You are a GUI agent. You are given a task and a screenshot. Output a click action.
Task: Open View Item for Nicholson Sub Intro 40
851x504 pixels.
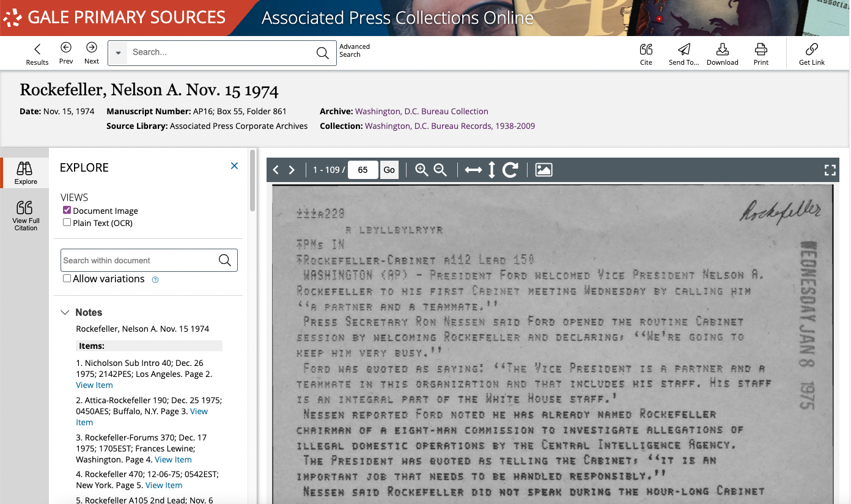click(x=94, y=385)
